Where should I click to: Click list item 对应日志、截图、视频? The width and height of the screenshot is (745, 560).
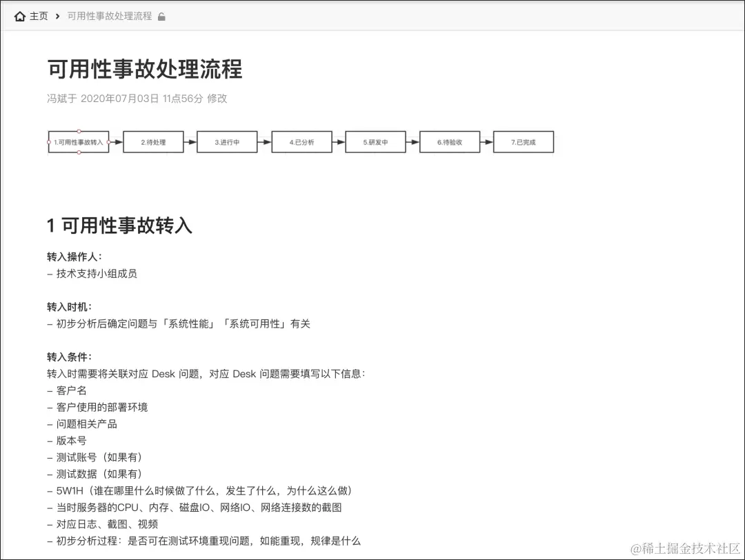click(103, 524)
